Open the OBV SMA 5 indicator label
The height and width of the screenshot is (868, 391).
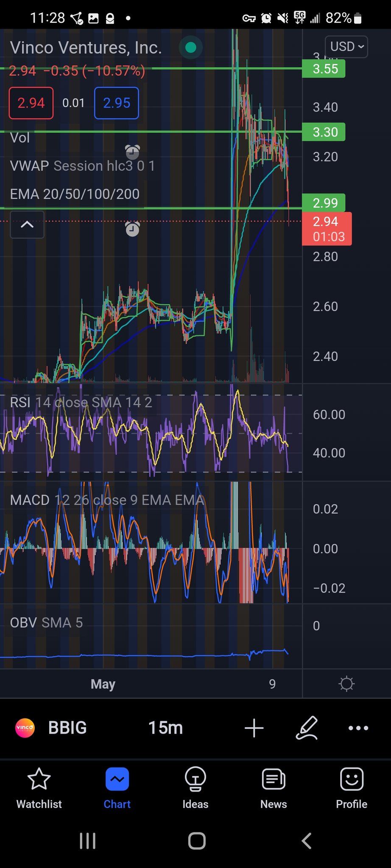[x=46, y=623]
